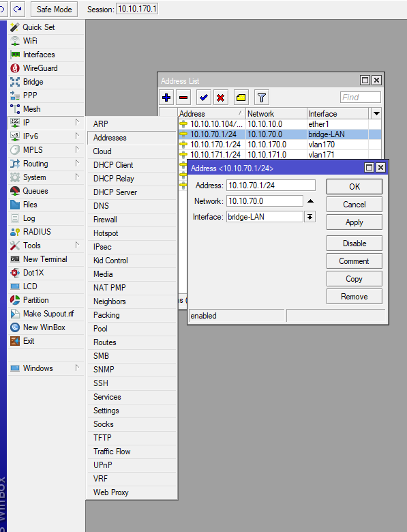Screen dimensions: 407x532
Task: Click the Disable button in address dialog
Action: 355,243
